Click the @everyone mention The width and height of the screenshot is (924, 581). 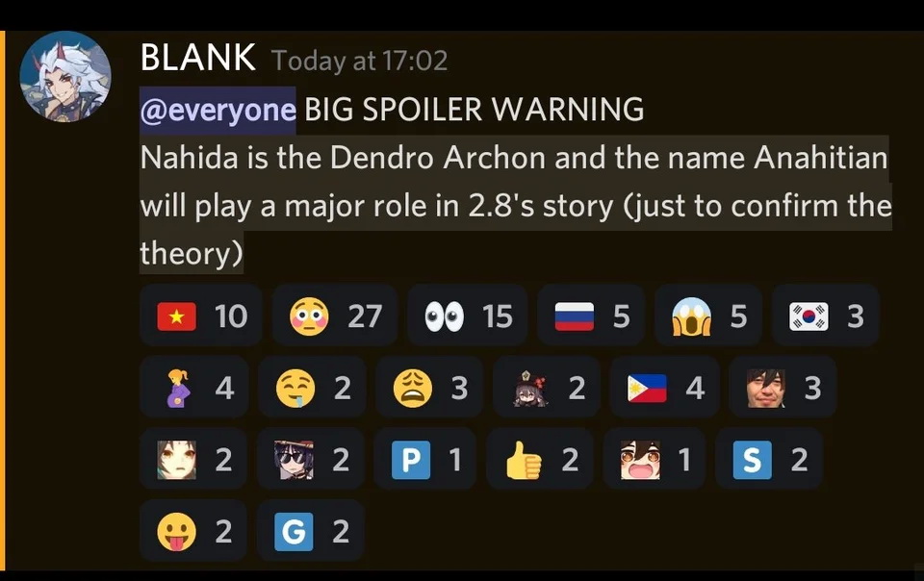[x=218, y=110]
